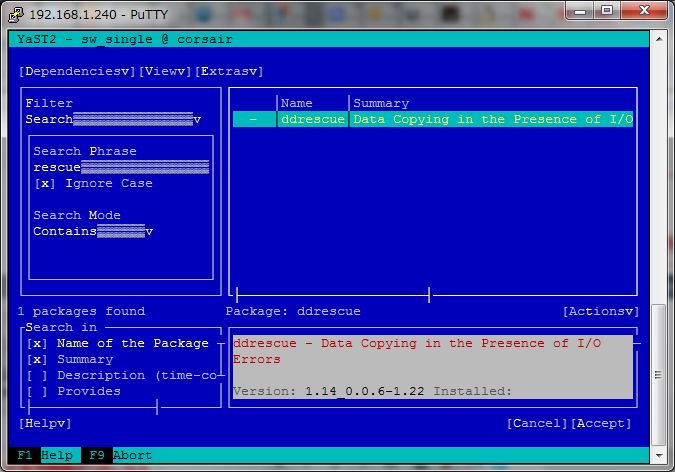The height and width of the screenshot is (472, 675).
Task: Open the Help dropdown button
Action: point(45,423)
